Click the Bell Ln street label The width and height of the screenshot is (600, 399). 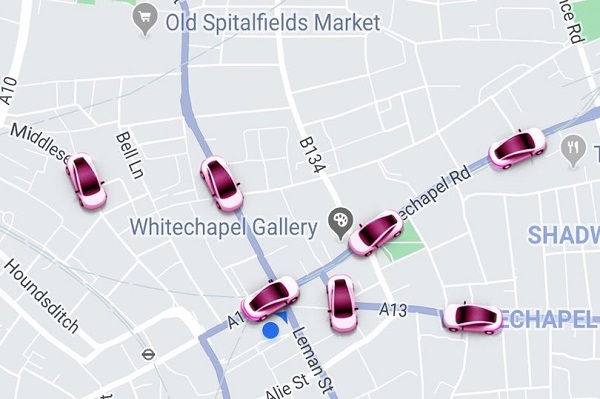(x=130, y=155)
